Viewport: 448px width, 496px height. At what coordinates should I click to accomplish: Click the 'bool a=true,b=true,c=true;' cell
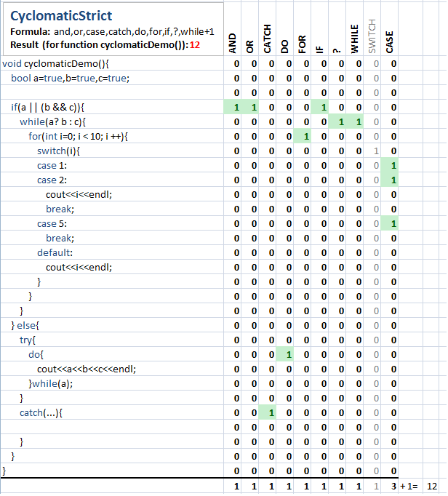(112, 78)
